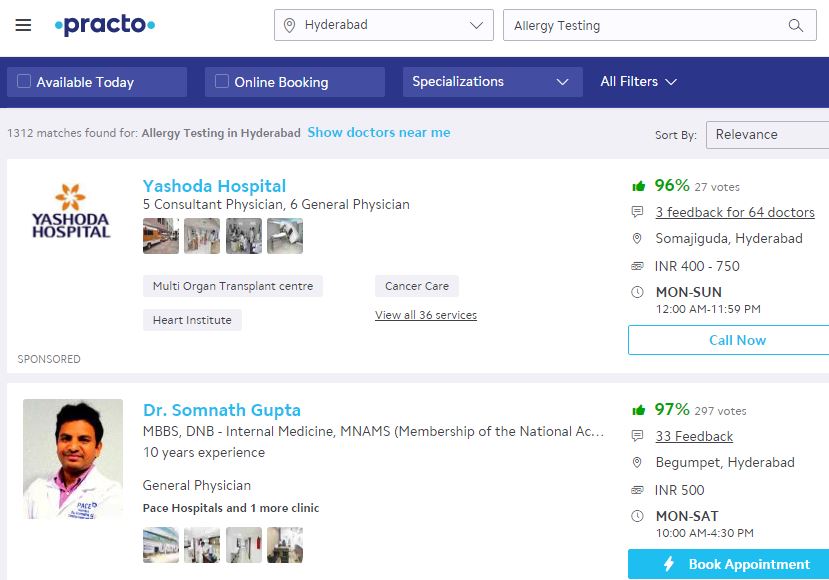Screen dimensions: 829x580
Task: Click fee icon beside INR 400 - 750
Action: [x=638, y=266]
